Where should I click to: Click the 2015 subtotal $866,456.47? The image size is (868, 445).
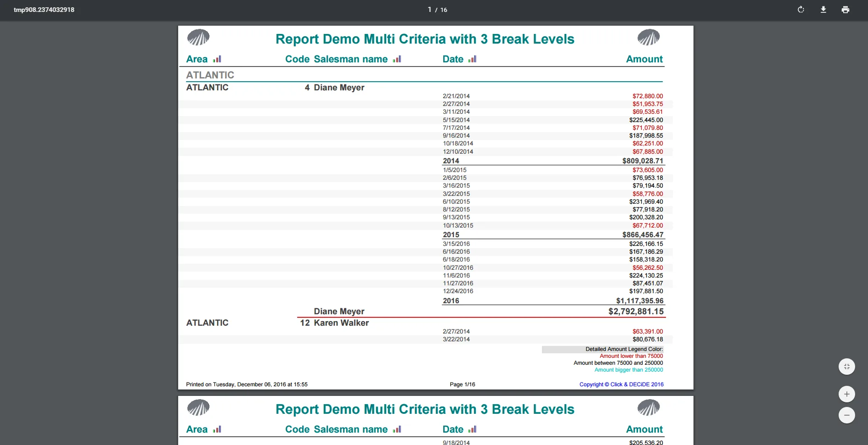(x=643, y=235)
